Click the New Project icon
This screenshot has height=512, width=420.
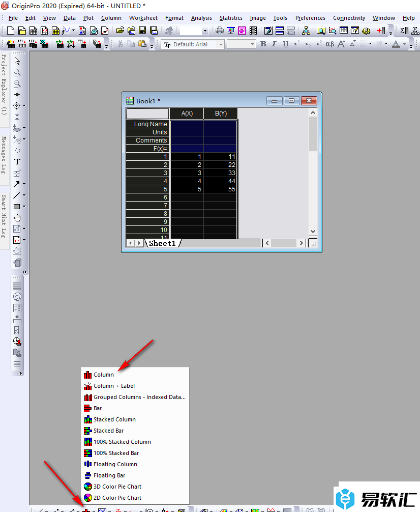tap(11, 31)
